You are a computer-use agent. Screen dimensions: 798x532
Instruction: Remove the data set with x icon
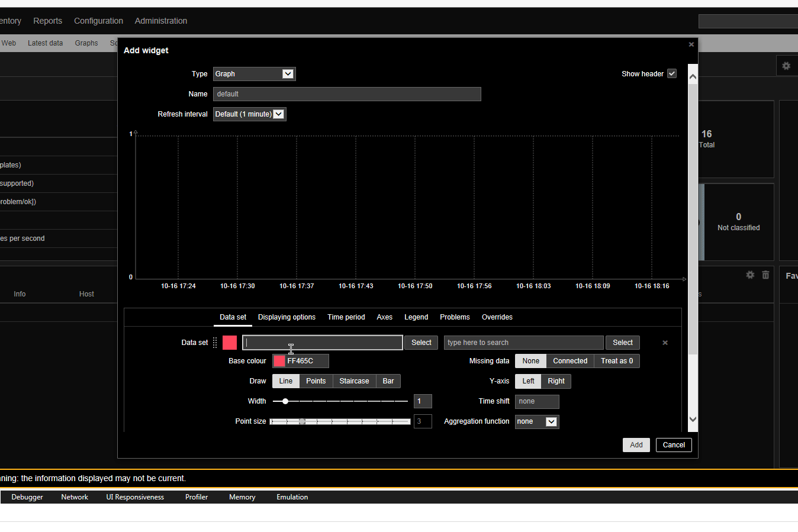[x=665, y=343]
